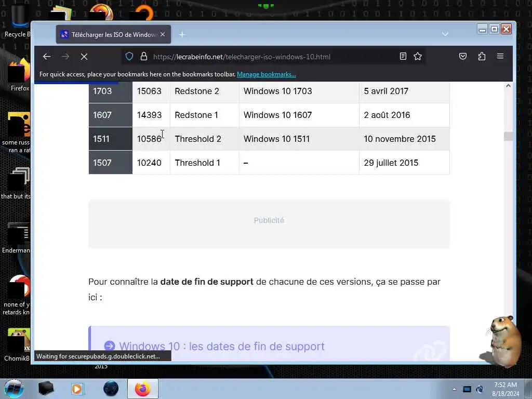Click codename Threshold 2
The width and height of the screenshot is (532, 399).
(198, 139)
